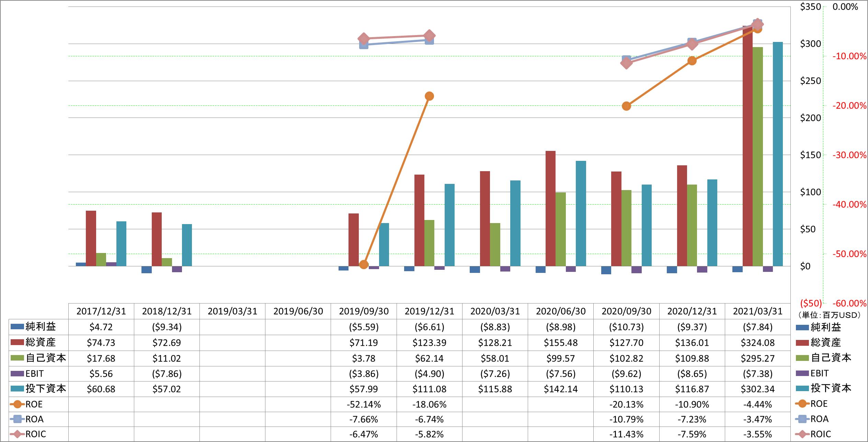This screenshot has height=442, width=868.
Task: Click the ROA cell showing -6.74%
Action: click(x=429, y=419)
